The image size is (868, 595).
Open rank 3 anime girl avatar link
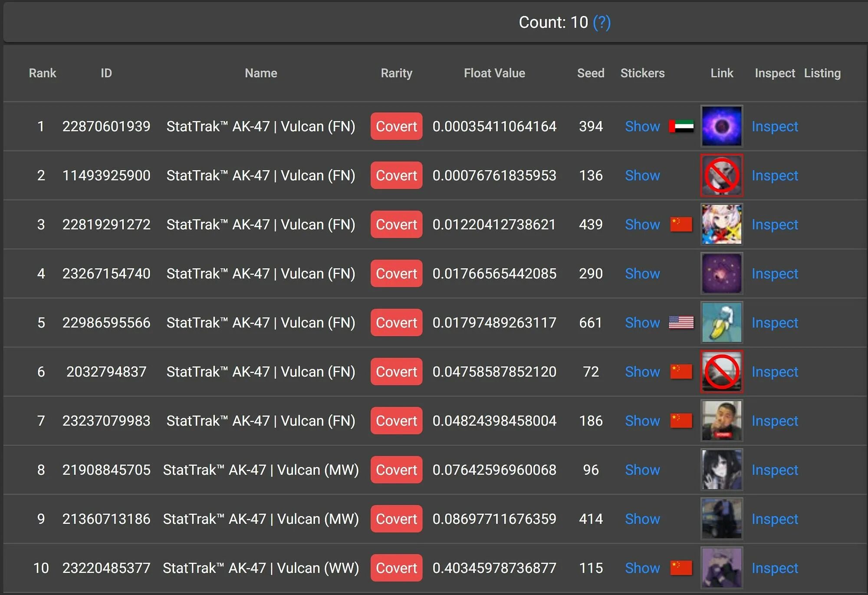(x=721, y=224)
